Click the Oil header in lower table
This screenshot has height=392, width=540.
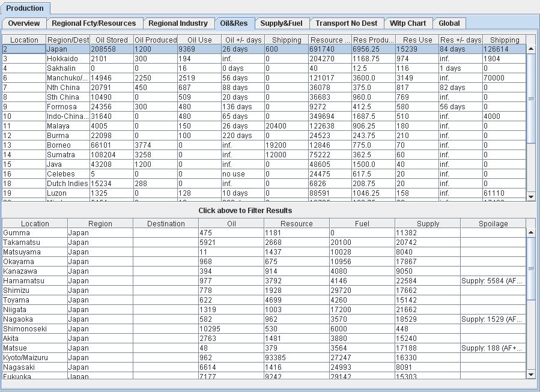[231, 224]
